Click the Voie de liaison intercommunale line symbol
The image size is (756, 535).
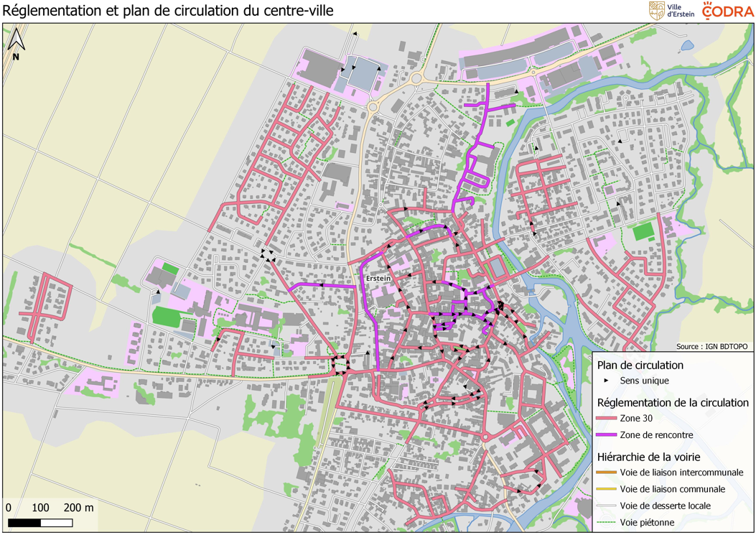click(x=607, y=473)
